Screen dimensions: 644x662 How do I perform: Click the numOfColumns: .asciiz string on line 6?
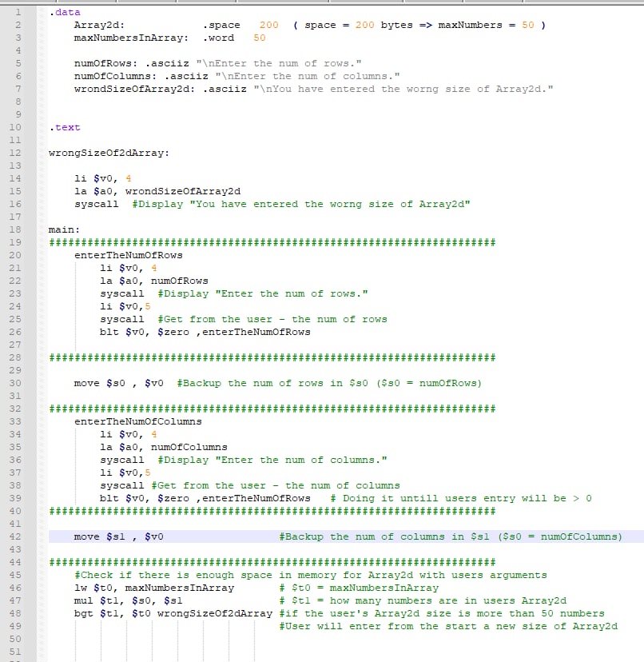pyautogui.click(x=237, y=77)
